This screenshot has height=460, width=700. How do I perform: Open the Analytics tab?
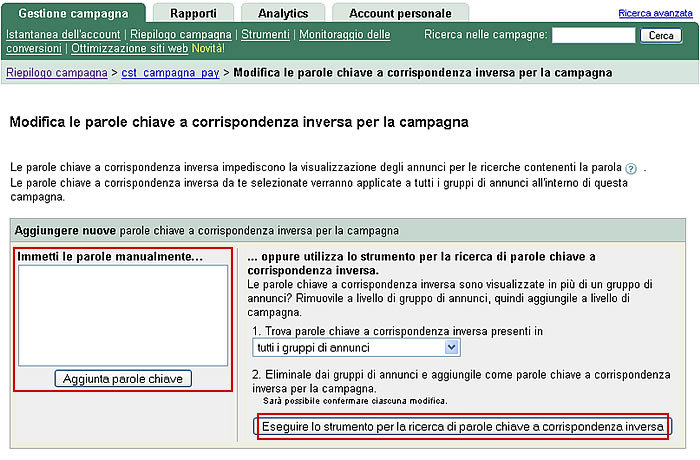click(283, 13)
